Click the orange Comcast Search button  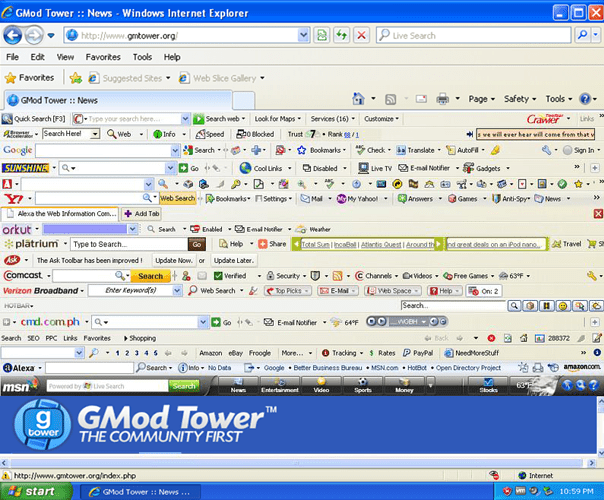[x=151, y=276]
